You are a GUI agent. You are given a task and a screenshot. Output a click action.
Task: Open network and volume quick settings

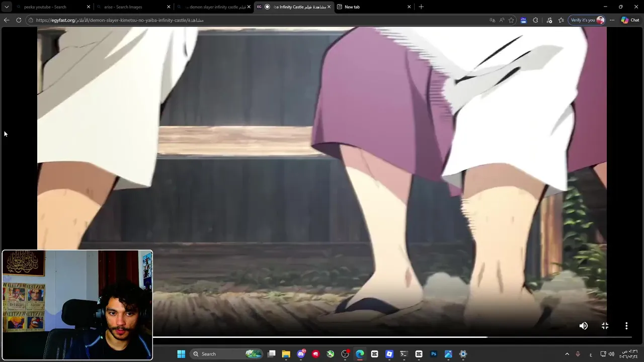pos(607,354)
